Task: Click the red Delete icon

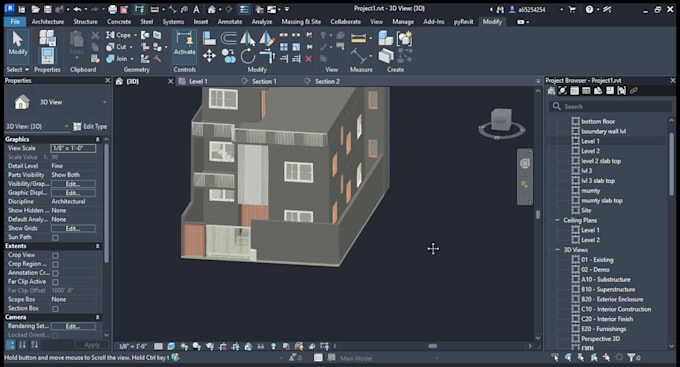Action: (x=308, y=59)
